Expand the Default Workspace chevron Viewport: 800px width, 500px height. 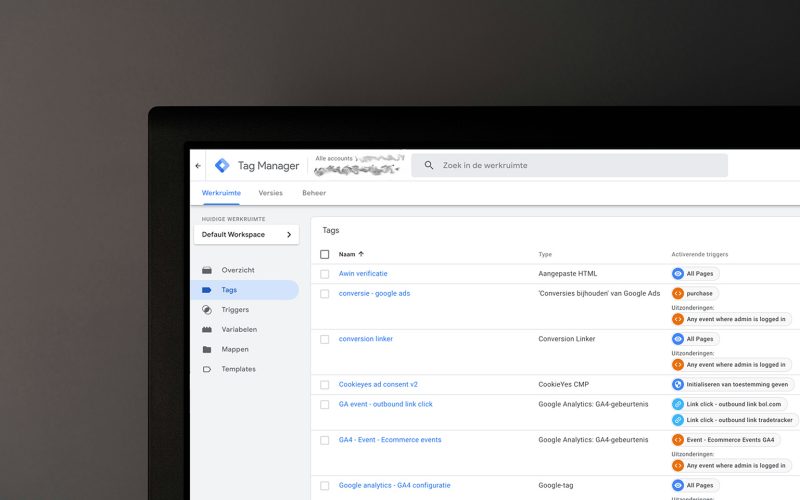[x=289, y=235]
